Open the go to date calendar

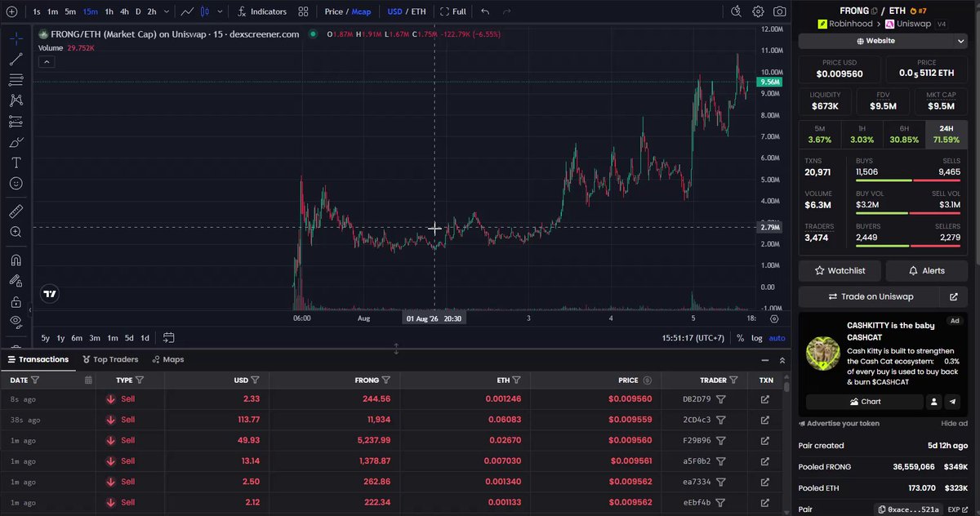pos(168,338)
